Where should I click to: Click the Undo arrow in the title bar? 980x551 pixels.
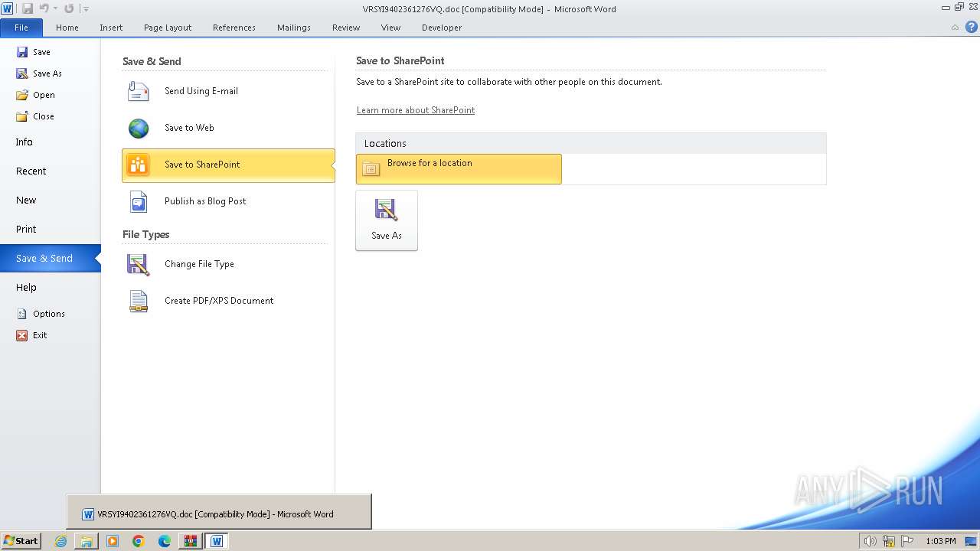[44, 8]
